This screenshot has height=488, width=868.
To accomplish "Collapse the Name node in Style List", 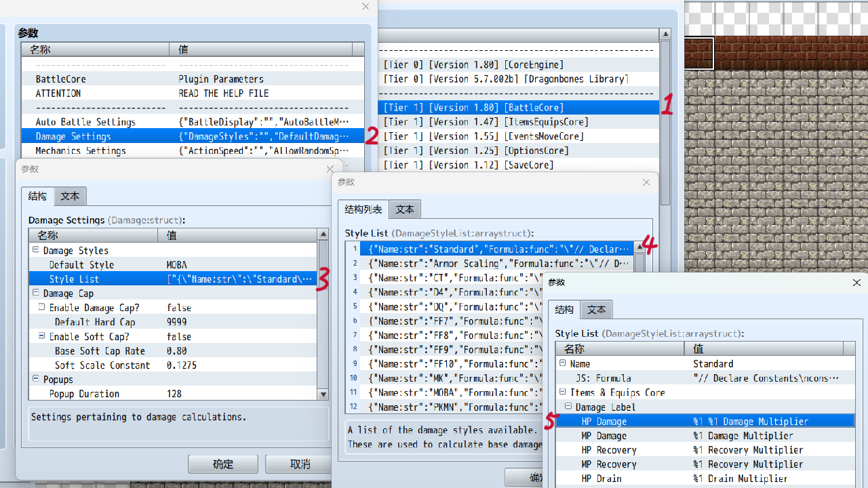I will (x=562, y=363).
